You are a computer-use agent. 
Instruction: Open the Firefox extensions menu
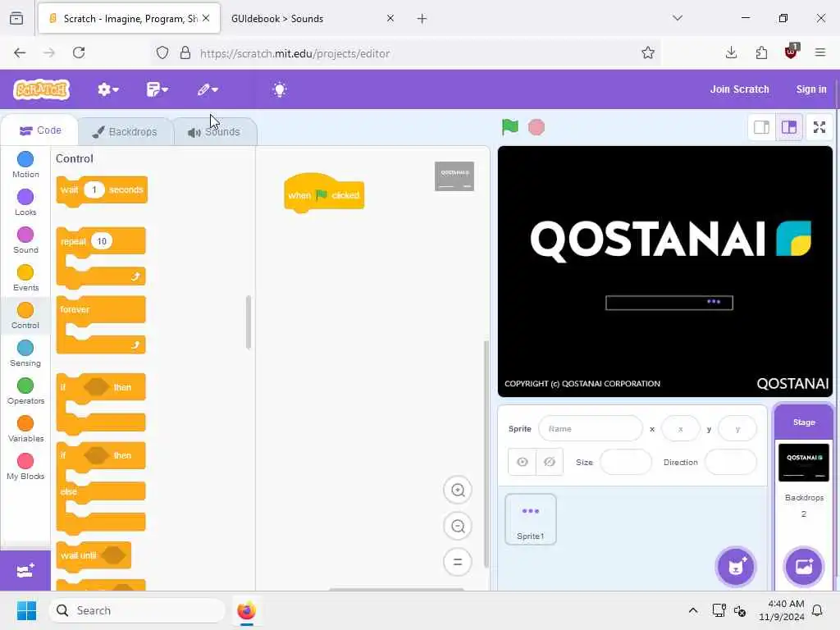(x=761, y=52)
